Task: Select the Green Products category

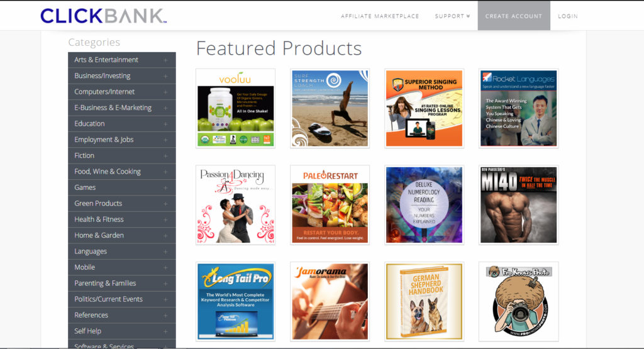Action: click(x=98, y=204)
